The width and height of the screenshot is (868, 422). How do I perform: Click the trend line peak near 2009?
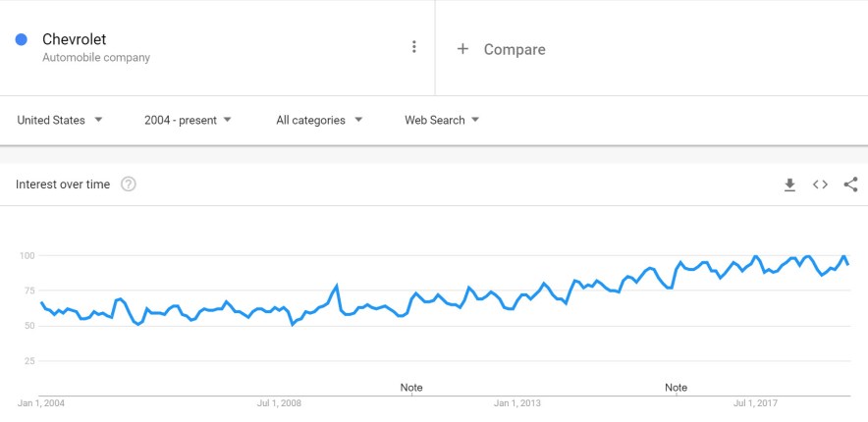[336, 287]
